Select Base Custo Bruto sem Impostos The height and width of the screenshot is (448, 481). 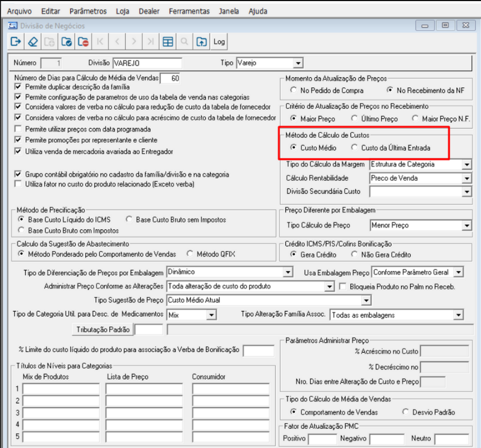pos(129,220)
